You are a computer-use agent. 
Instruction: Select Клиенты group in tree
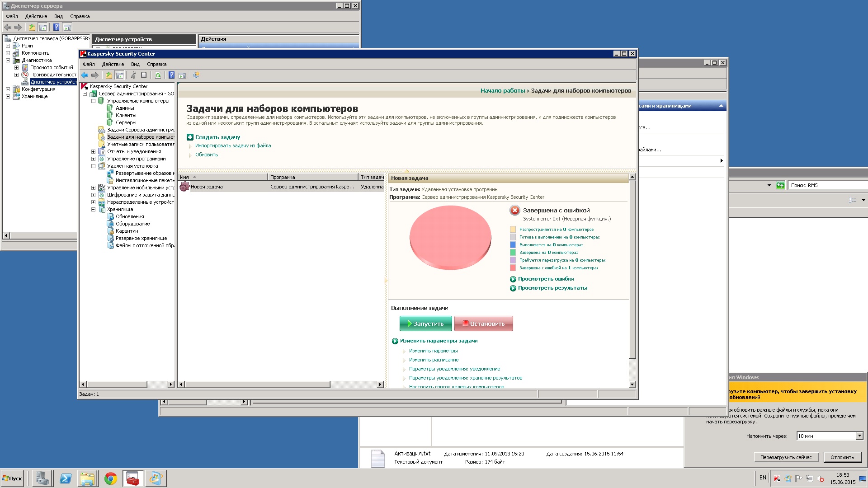point(126,115)
